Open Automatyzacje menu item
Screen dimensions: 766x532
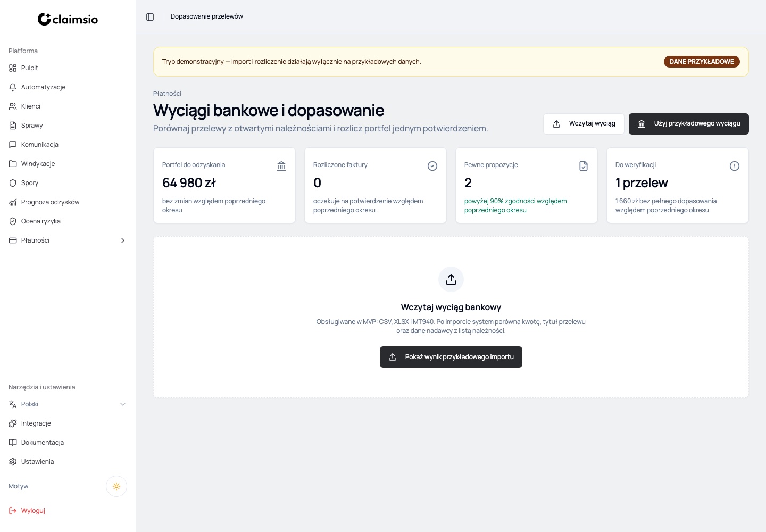point(68,87)
